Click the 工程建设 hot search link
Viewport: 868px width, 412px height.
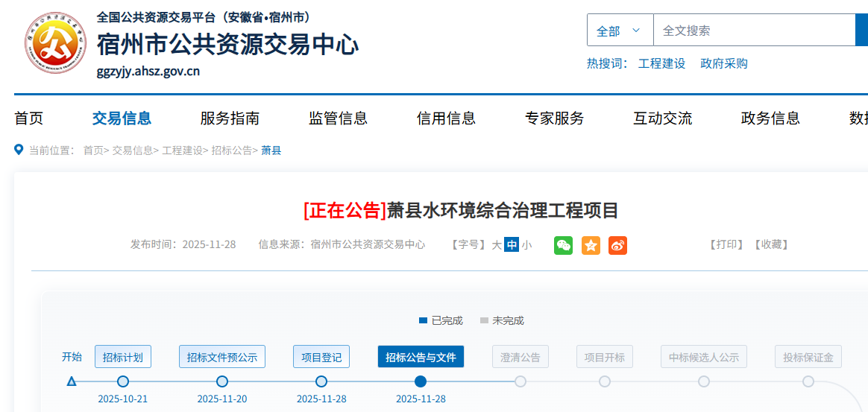point(661,63)
